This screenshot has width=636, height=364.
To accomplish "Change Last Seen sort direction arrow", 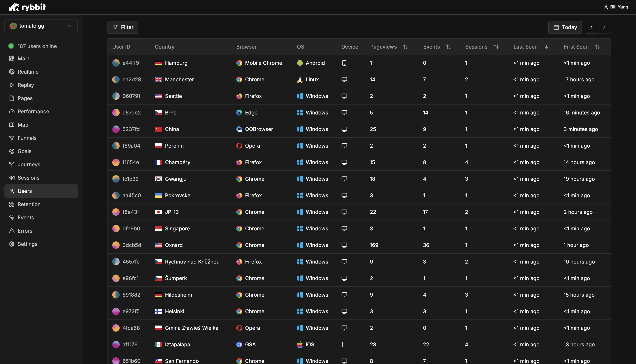I will coord(546,47).
